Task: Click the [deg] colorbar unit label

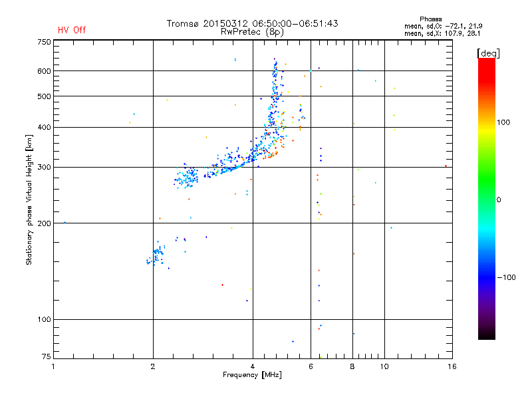Action: [488, 54]
